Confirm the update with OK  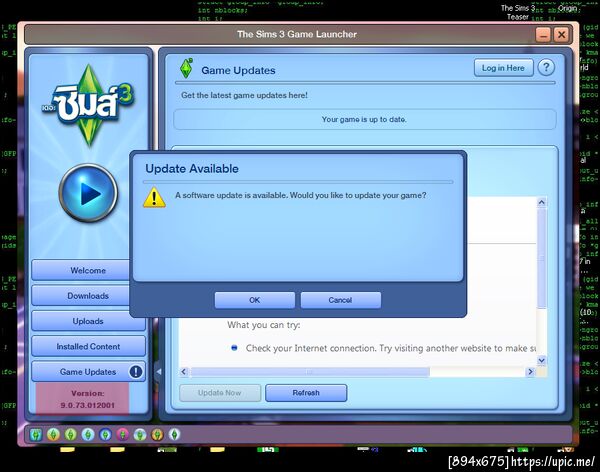pos(254,300)
